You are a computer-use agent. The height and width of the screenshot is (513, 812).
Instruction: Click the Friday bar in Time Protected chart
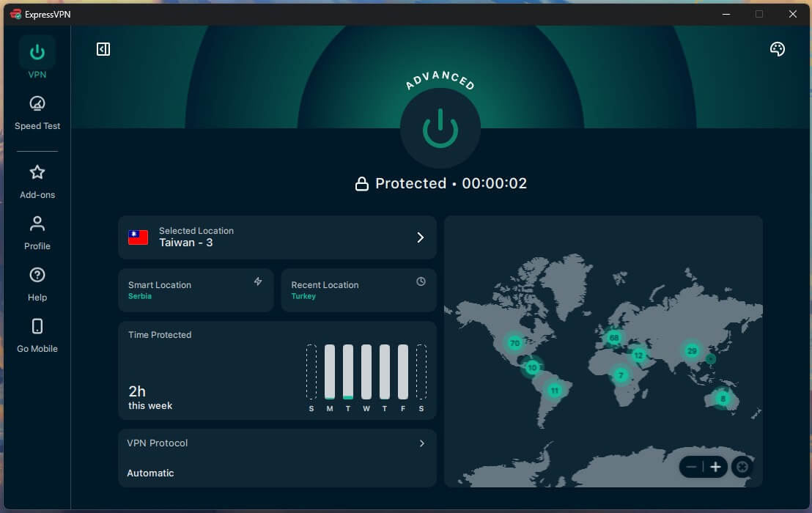403,372
